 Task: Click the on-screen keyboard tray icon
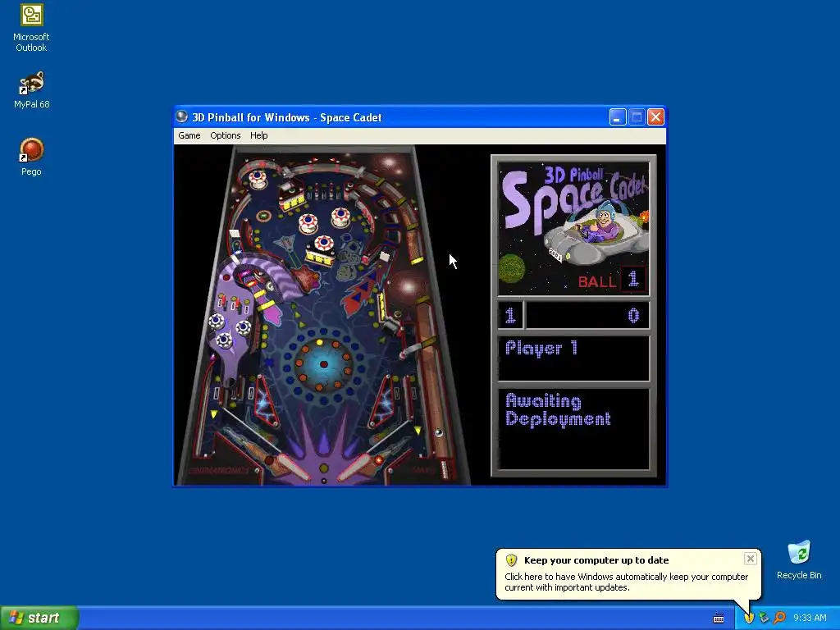pos(719,619)
